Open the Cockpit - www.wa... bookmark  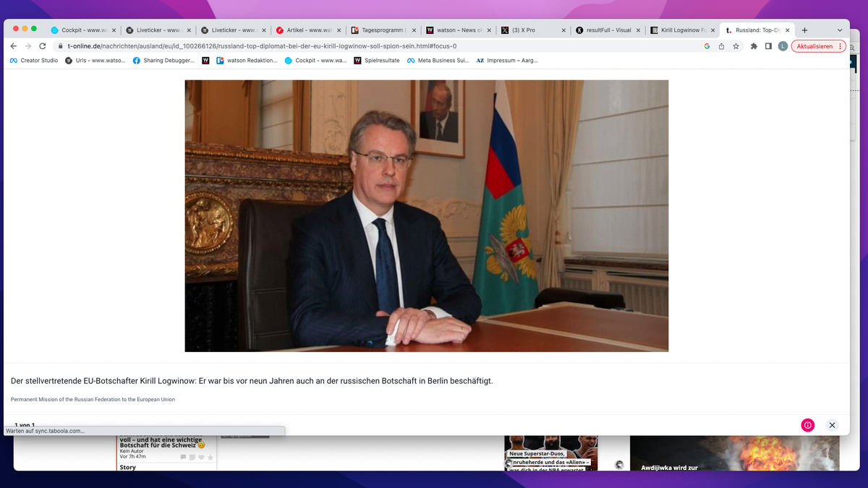pyautogui.click(x=315, y=61)
